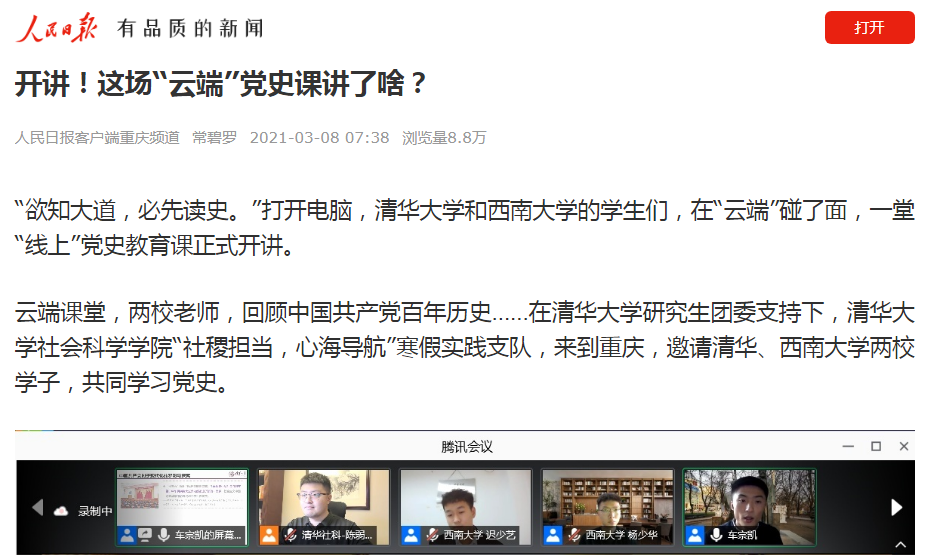934x555 pixels.
Task: Click the active microphone icon of 车宗凯
Action: coord(717,535)
